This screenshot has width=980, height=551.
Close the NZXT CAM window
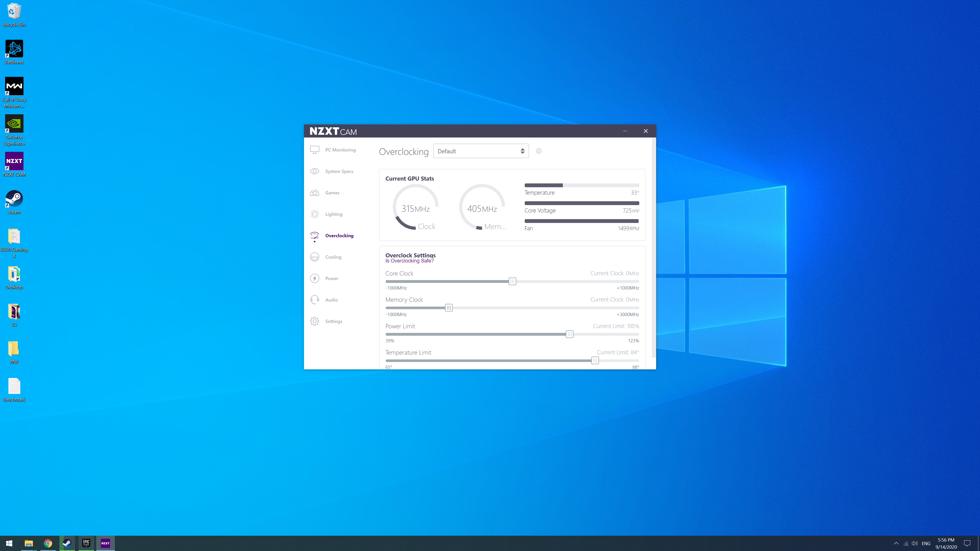(646, 131)
